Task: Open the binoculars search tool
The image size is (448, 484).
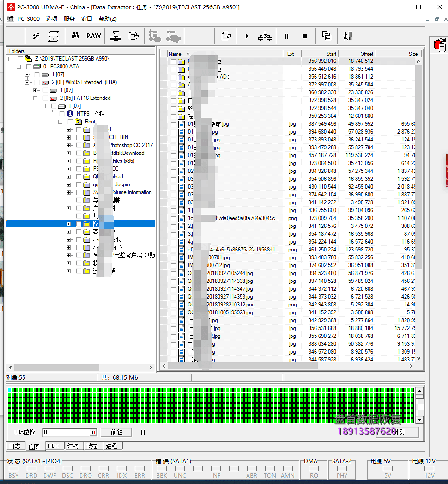Action: click(75, 36)
